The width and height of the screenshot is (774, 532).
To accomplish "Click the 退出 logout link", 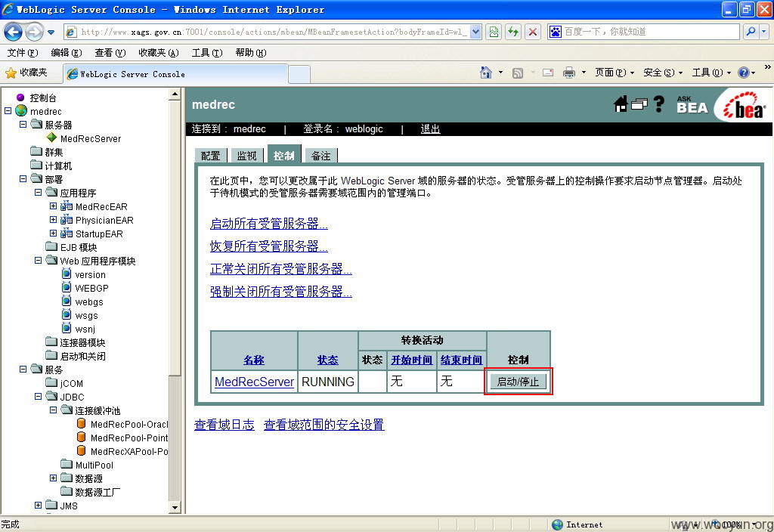I will 430,128.
